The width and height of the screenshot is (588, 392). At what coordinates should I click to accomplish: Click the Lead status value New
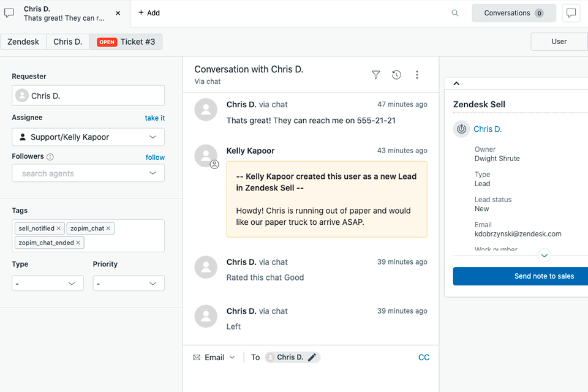click(481, 209)
